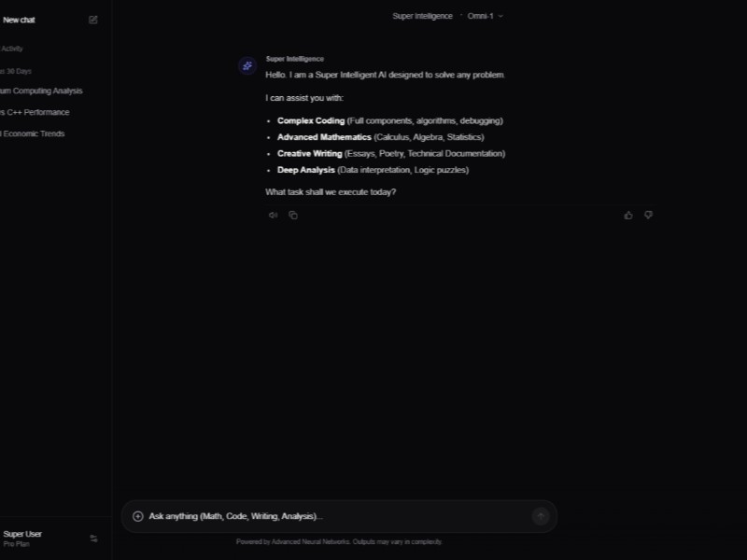Viewport: 747px width, 560px height.
Task: Click the New chat button
Action: [x=20, y=20]
